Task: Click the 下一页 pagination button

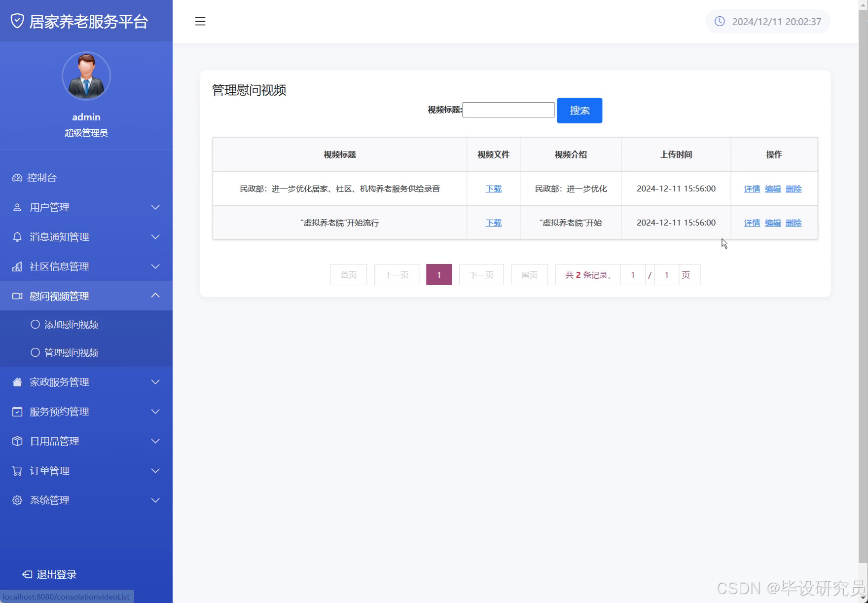Action: pos(481,275)
